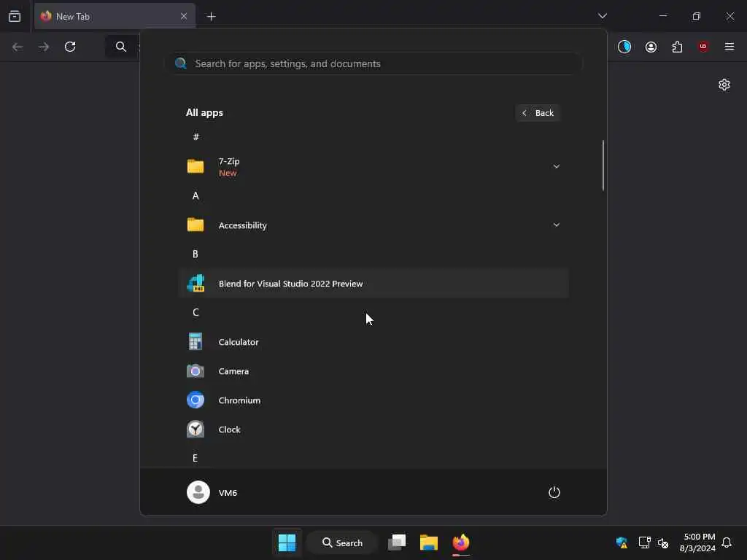
Task: Open the VM6 user account avatar
Action: (198, 492)
